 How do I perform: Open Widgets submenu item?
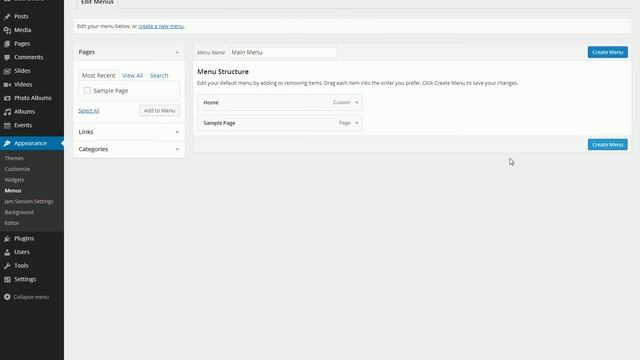tap(14, 180)
